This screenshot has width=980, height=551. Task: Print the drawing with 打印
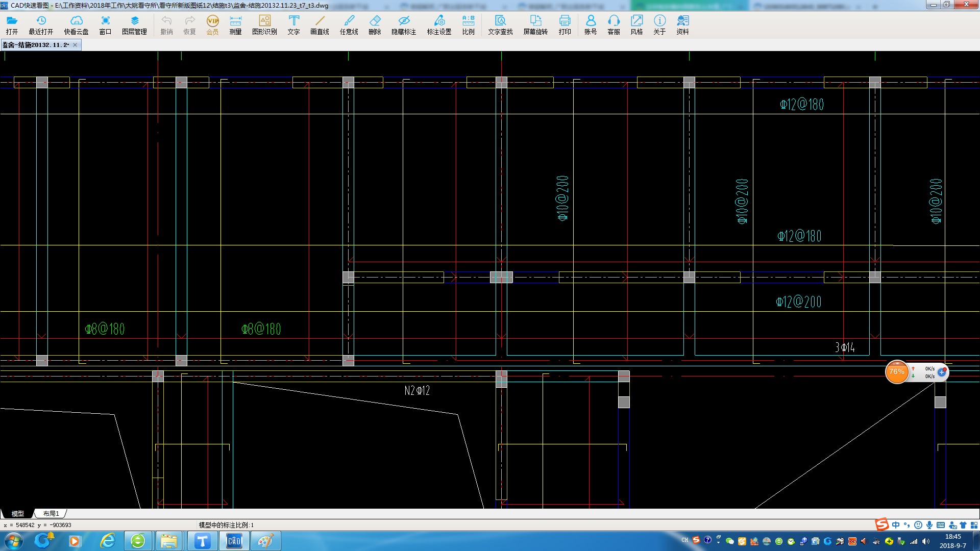coord(565,24)
